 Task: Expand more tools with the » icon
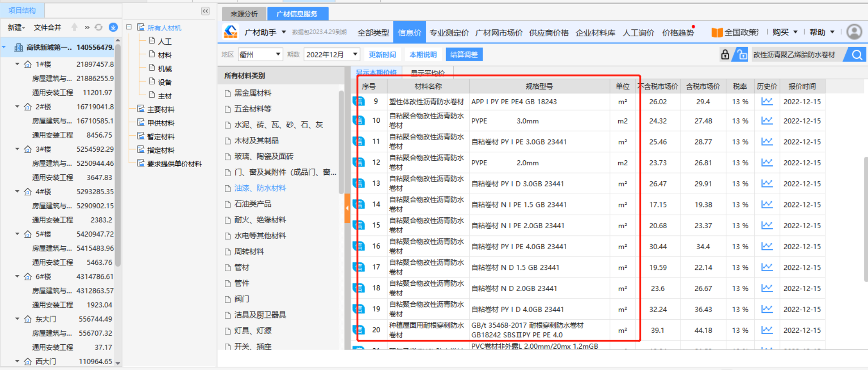coord(87,27)
